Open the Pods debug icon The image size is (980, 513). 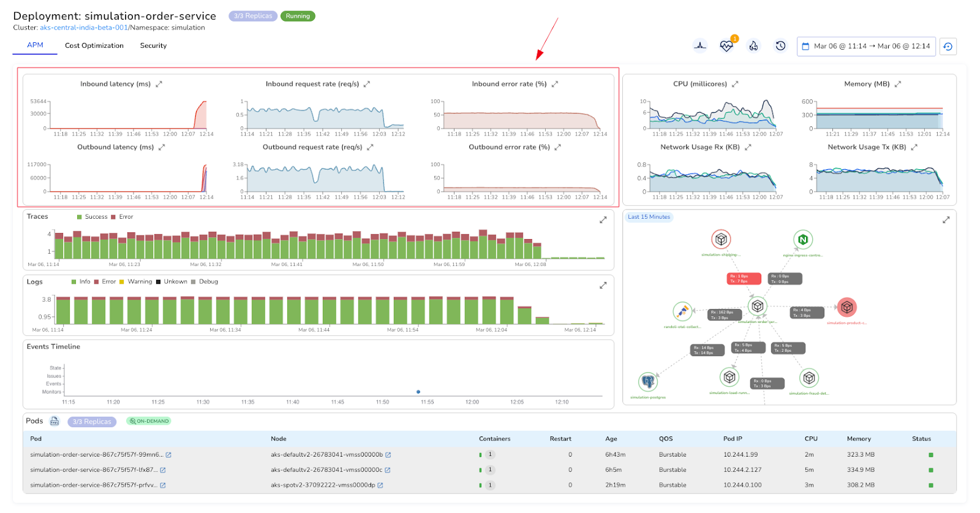[x=55, y=421]
